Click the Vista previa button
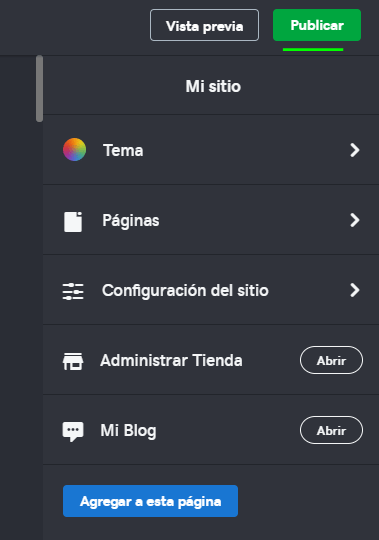379x540 pixels. click(204, 25)
